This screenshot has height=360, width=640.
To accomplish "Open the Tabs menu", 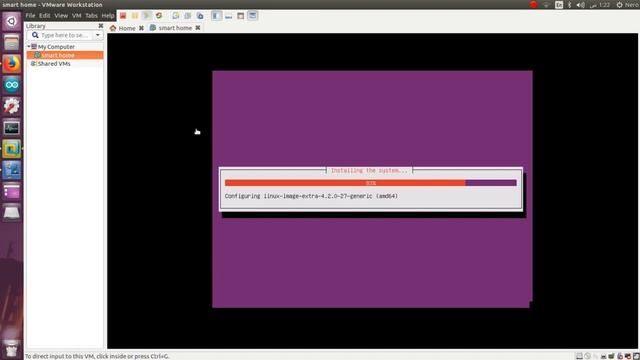I will click(x=91, y=16).
